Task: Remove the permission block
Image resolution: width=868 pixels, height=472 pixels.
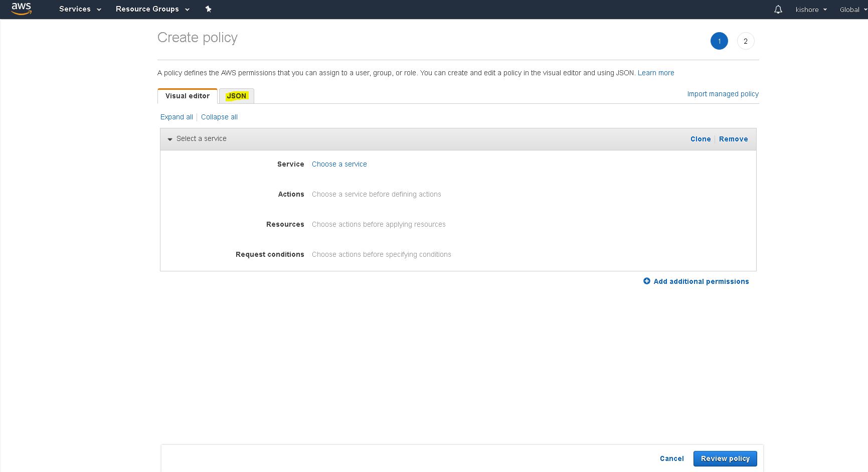Action: tap(733, 139)
